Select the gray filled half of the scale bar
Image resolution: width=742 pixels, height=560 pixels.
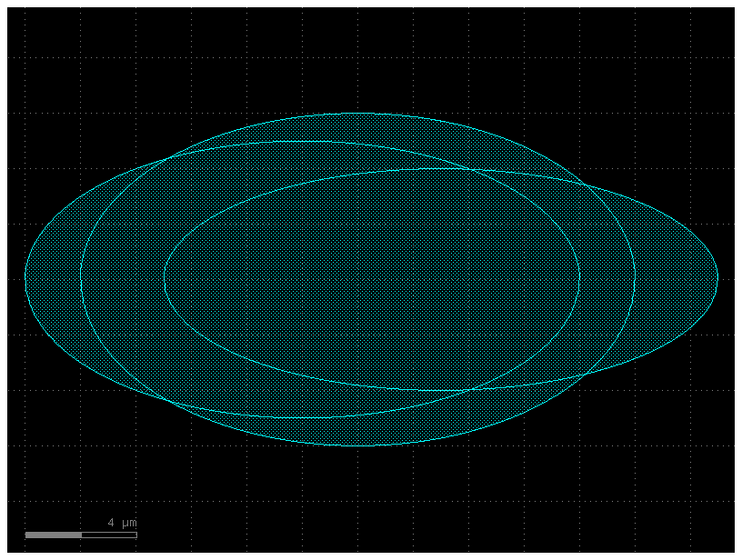pos(55,535)
